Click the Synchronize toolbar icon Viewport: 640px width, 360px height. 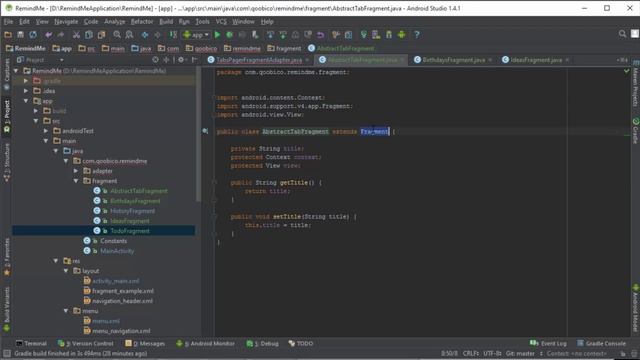pyautogui.click(x=33, y=35)
